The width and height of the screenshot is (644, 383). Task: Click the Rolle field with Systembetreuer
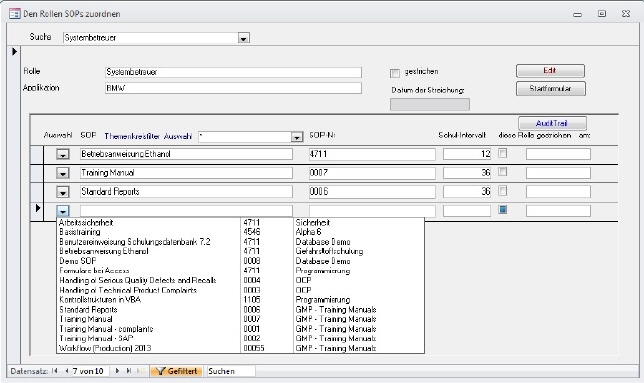pyautogui.click(x=233, y=72)
